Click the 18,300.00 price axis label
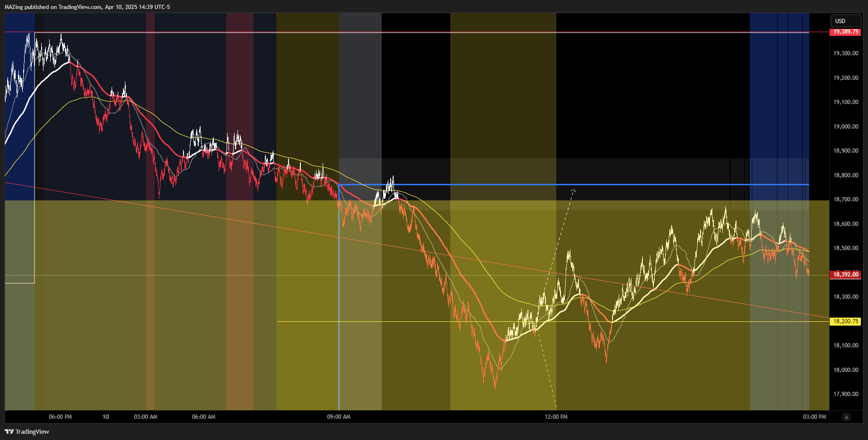This screenshot has width=868, height=440. (846, 297)
